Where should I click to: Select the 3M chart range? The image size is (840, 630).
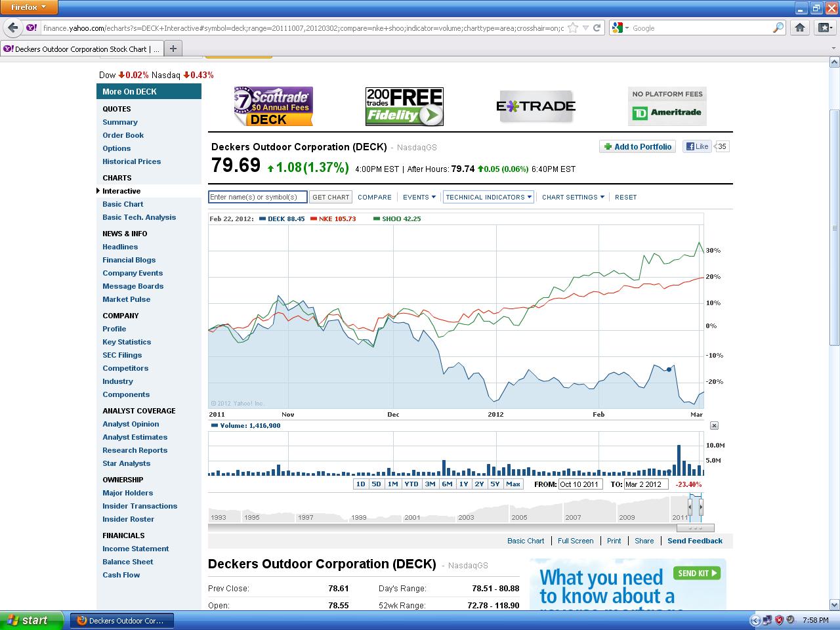coord(430,484)
